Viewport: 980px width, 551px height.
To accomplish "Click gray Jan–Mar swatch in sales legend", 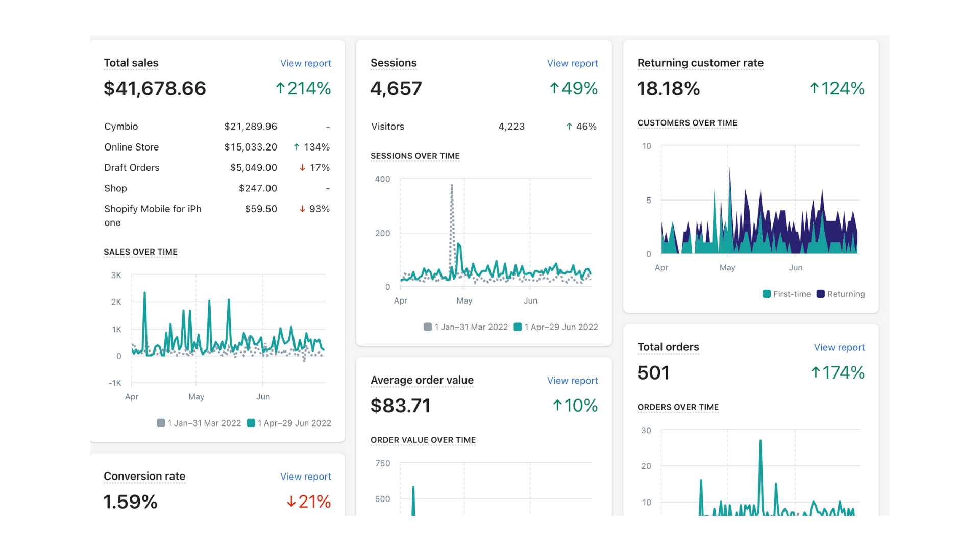I will 161,423.
